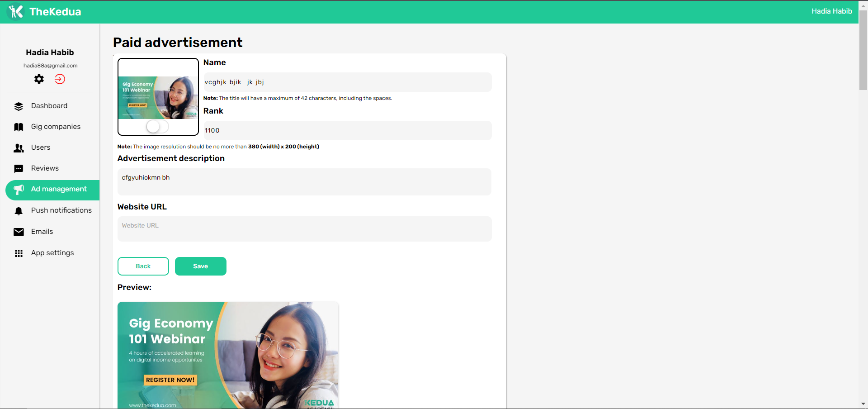868x409 pixels.
Task: Click the image resolution note text
Action: click(x=218, y=147)
